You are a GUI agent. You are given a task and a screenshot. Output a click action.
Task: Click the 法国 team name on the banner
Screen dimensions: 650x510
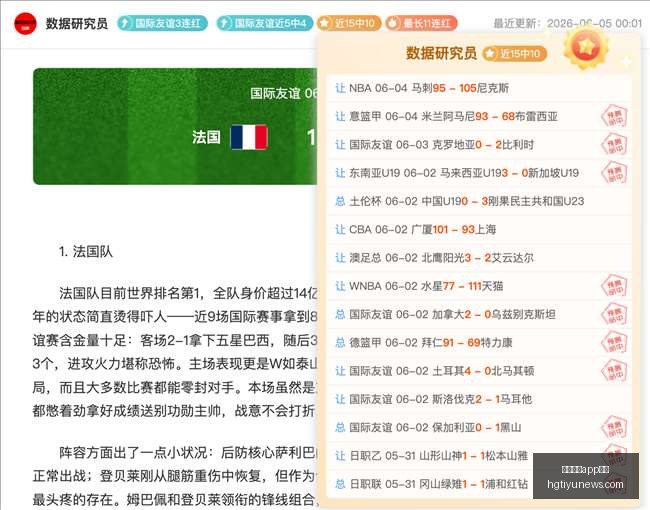click(206, 137)
